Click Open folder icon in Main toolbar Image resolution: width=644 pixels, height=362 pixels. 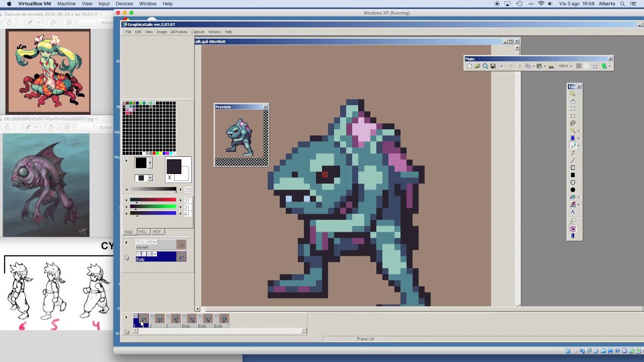pos(477,66)
